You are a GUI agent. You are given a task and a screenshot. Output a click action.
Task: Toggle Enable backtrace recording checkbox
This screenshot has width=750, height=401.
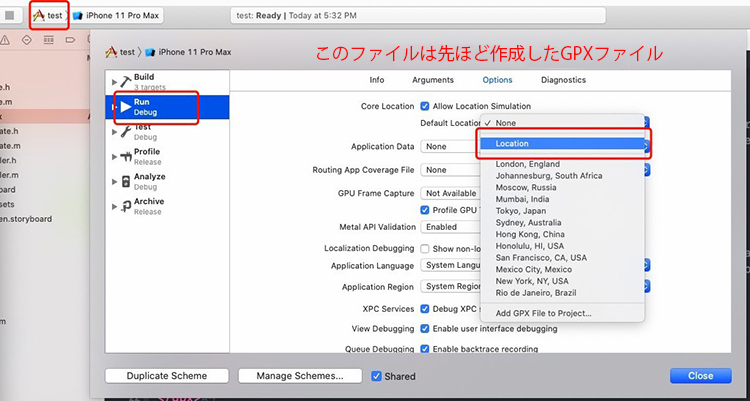[x=424, y=349]
